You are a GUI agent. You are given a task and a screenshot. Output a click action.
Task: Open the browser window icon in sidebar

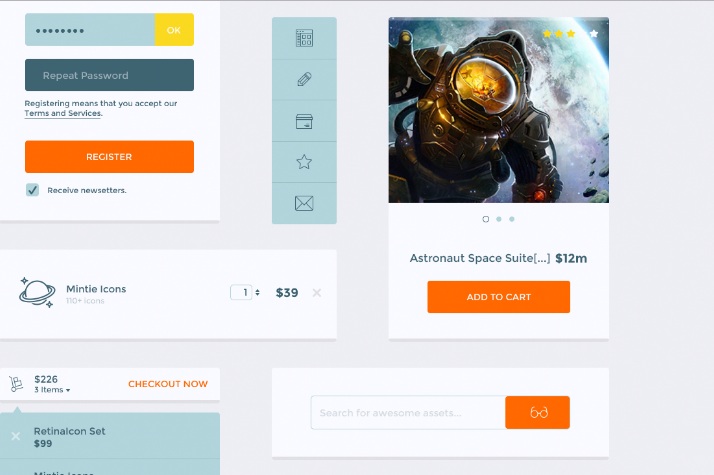coord(304,121)
